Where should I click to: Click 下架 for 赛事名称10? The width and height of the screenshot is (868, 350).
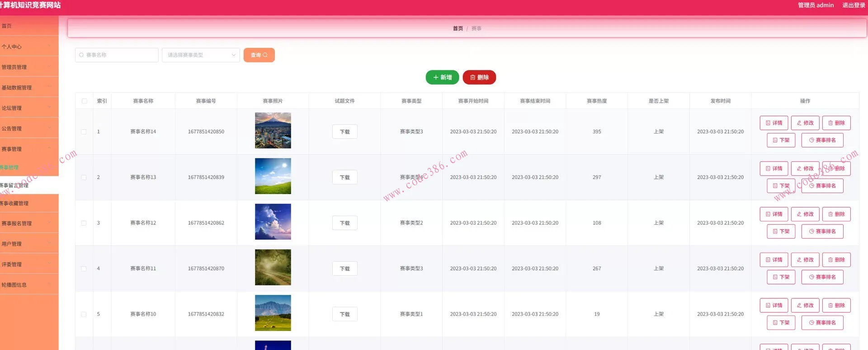[781, 323]
